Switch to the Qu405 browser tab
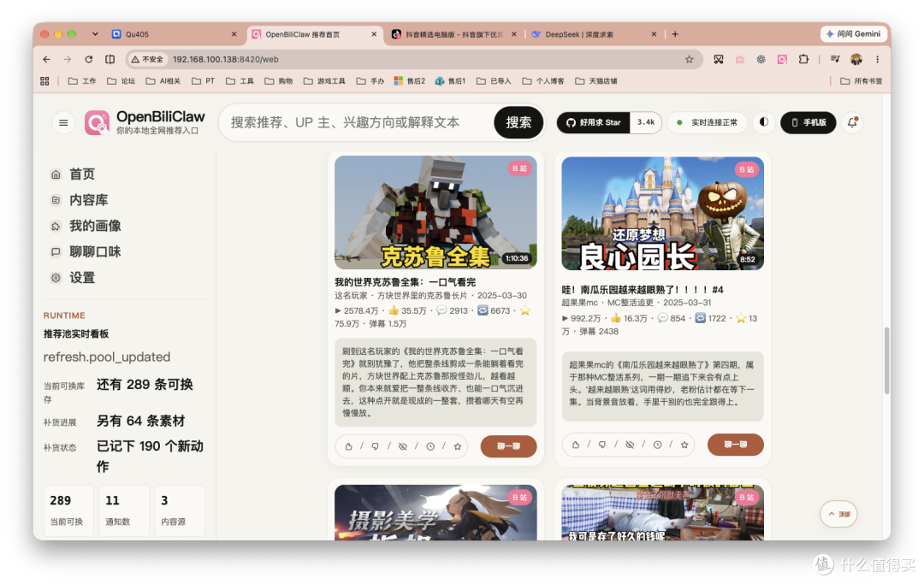This screenshot has height=584, width=924. click(174, 34)
